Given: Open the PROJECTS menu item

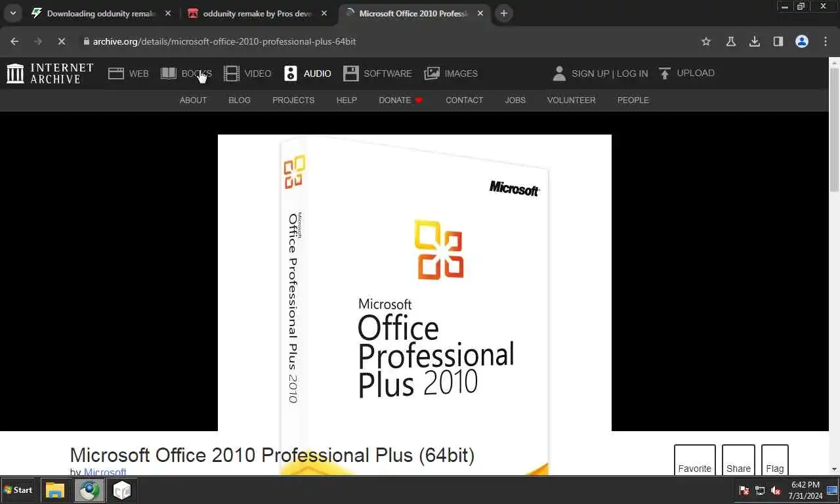Looking at the screenshot, I should [293, 100].
